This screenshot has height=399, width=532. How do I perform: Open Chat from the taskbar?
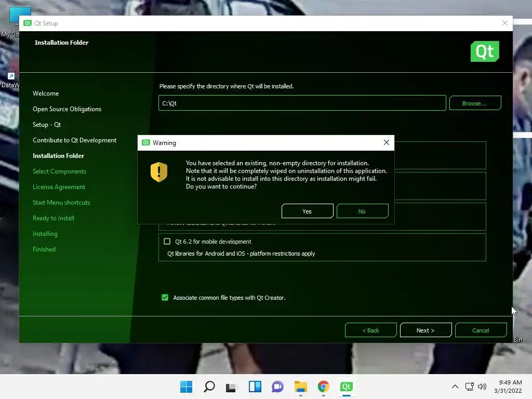[277, 387]
